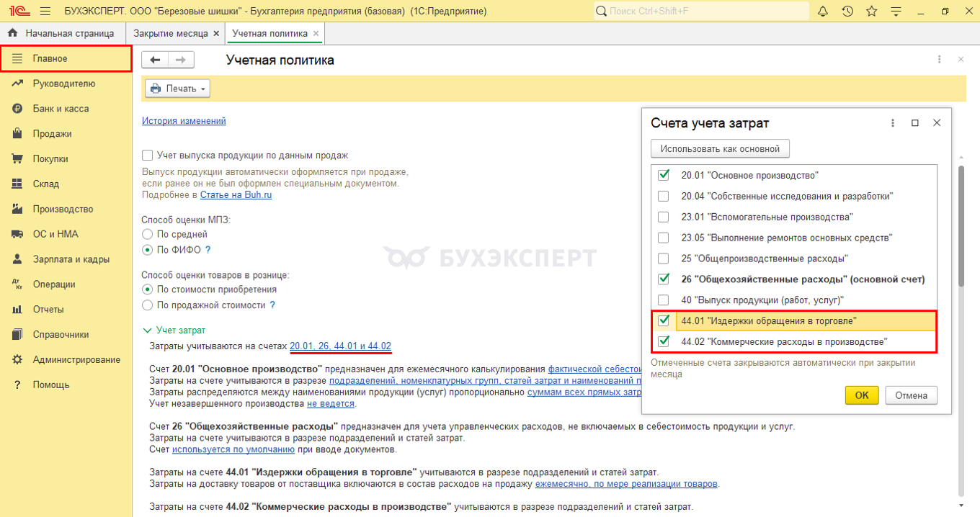Click ежемесячно, по мере реализации товаров link
This screenshot has width=980, height=517.
click(627, 484)
